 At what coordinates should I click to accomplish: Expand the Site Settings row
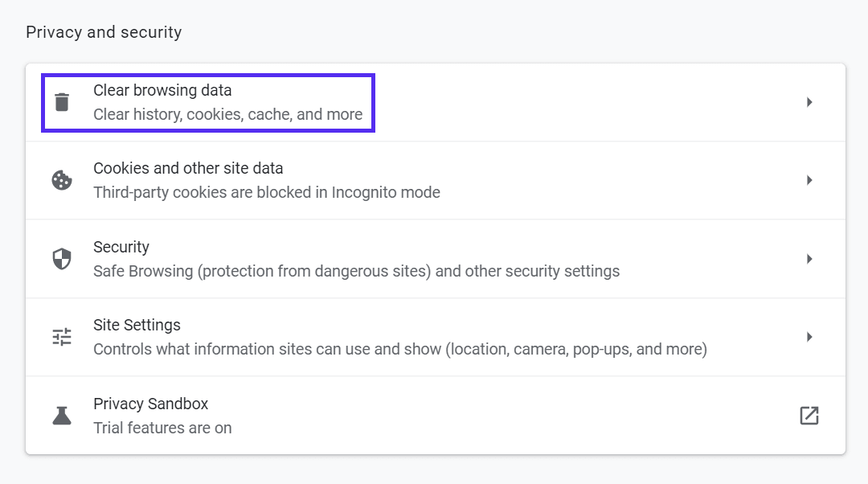809,336
